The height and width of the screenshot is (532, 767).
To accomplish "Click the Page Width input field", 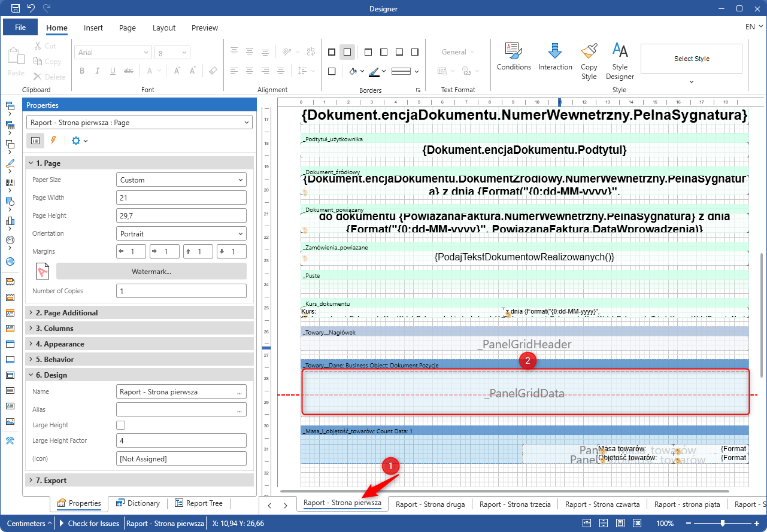I will point(181,197).
